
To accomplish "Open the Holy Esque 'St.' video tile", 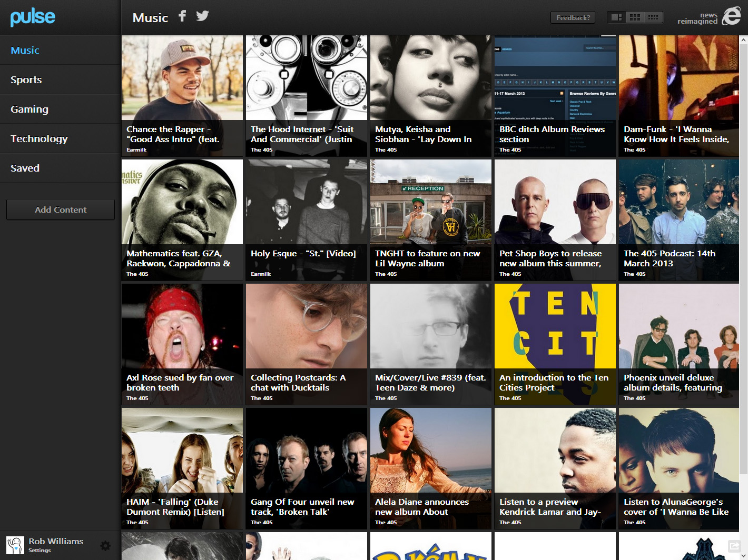I will 307,220.
